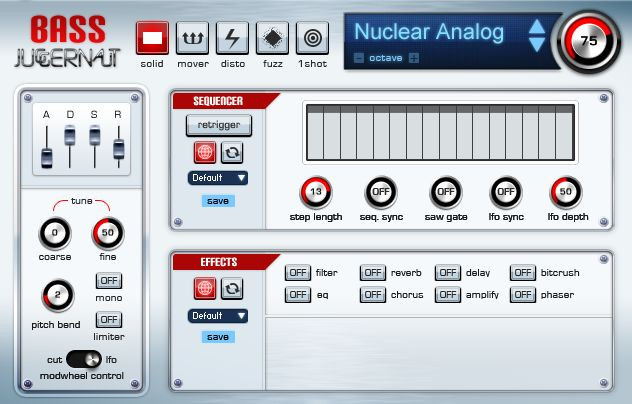Click the seq. sync knob
The width and height of the screenshot is (632, 404).
[x=380, y=192]
